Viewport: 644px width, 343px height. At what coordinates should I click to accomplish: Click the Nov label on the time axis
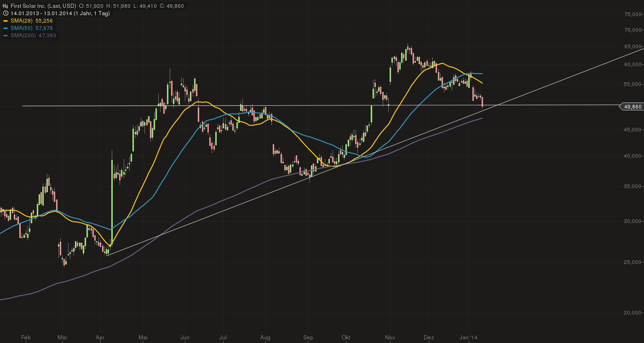tap(390, 337)
